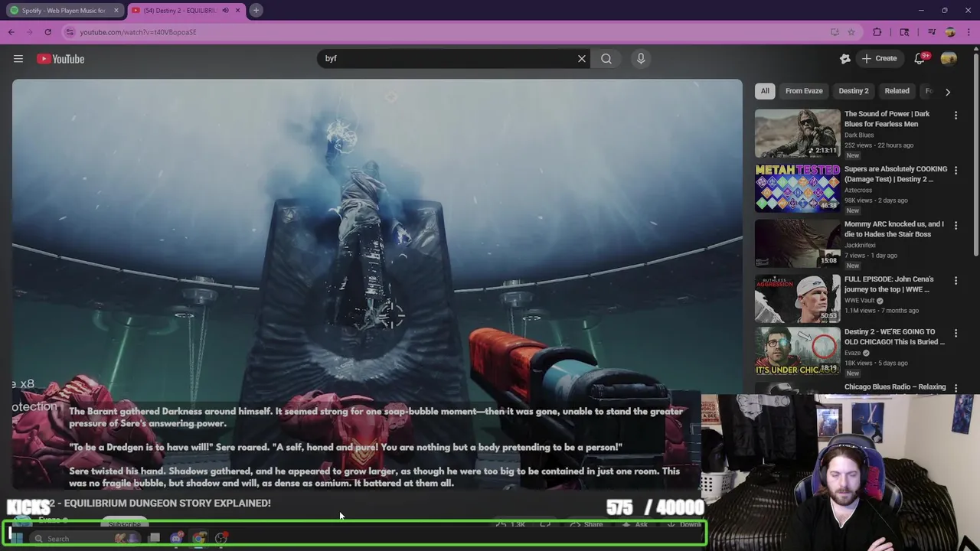980x551 pixels.
Task: Go to the YouTube home logo
Action: (x=60, y=59)
